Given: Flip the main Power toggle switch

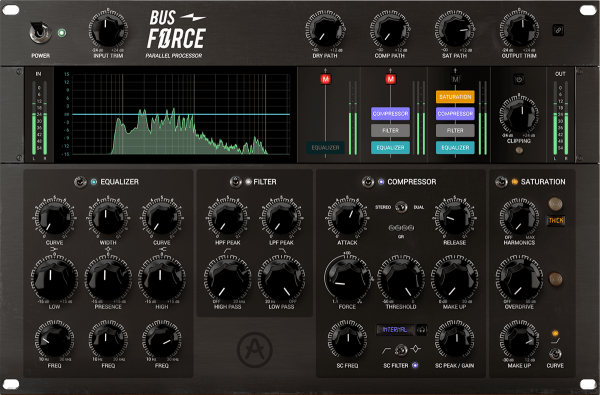Looking at the screenshot, I should click(40, 32).
